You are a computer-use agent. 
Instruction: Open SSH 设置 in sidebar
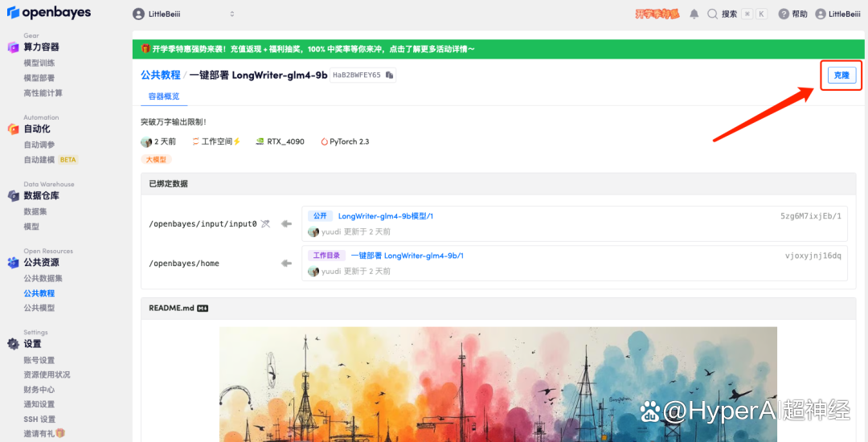(x=39, y=419)
